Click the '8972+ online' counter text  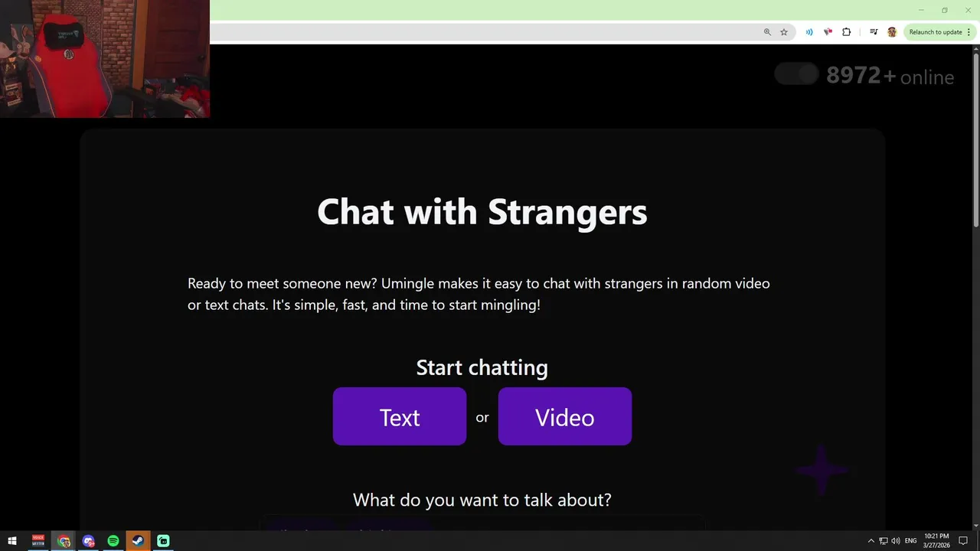pos(890,76)
